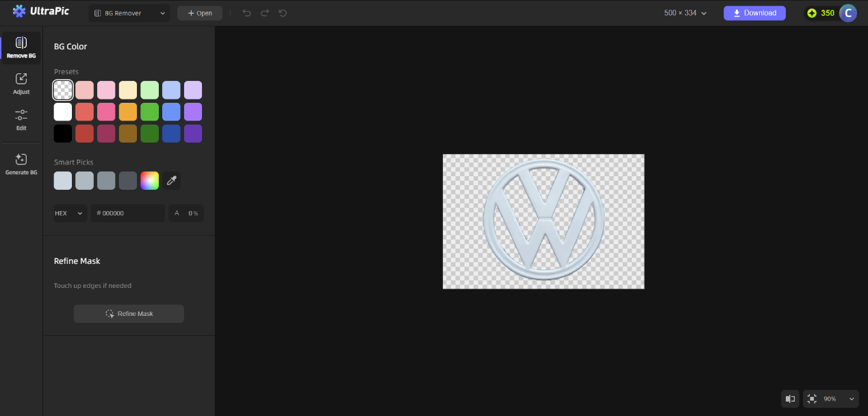The height and width of the screenshot is (416, 868).
Task: Open the HEX color format dropdown
Action: point(69,213)
